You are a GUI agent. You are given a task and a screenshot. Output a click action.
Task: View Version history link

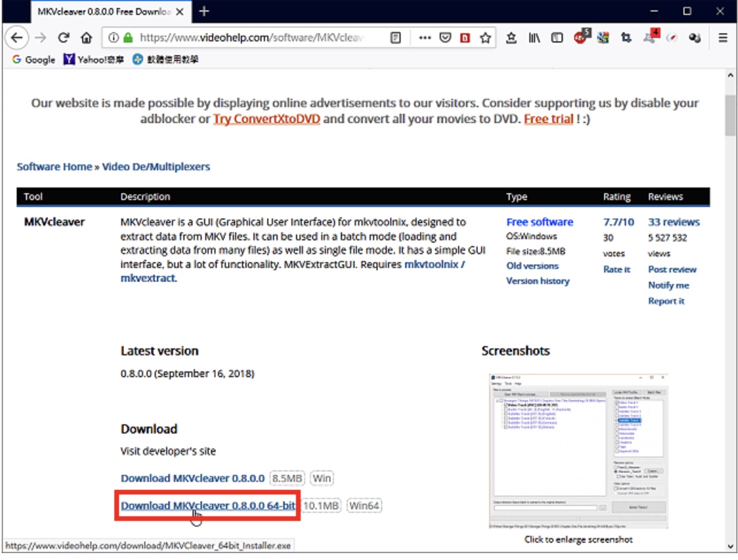click(x=538, y=281)
